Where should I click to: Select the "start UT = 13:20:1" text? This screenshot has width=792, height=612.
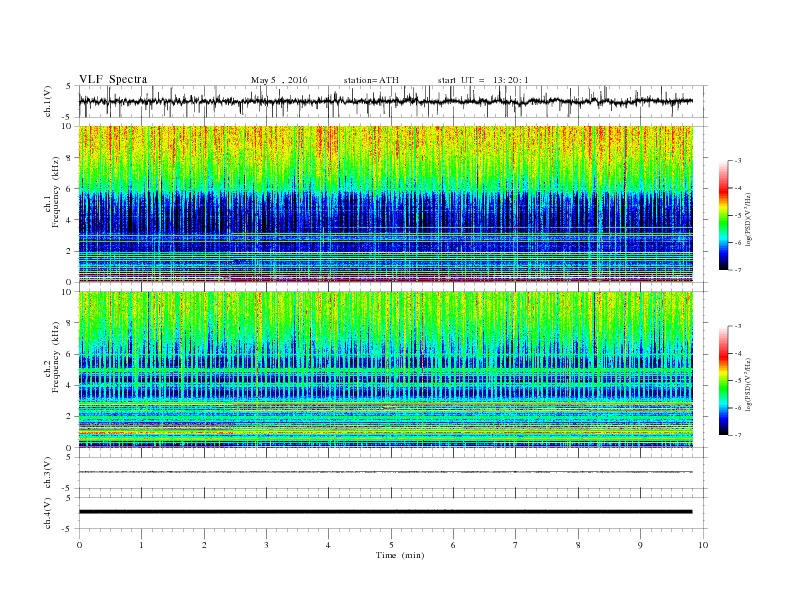click(x=483, y=80)
